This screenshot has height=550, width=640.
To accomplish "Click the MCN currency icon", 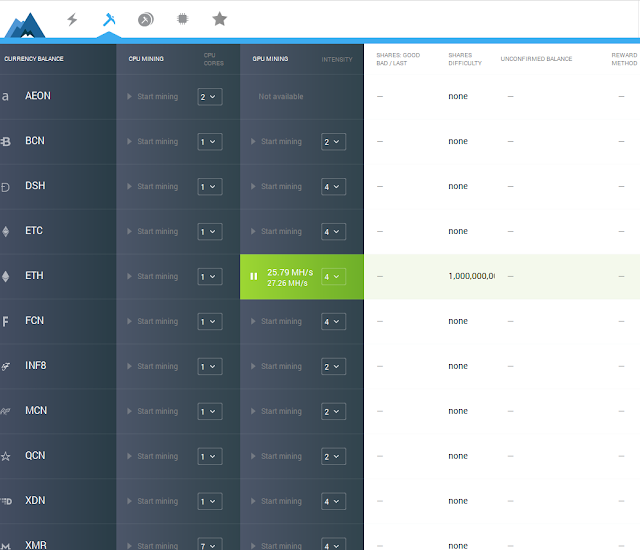I will click(x=5, y=411).
